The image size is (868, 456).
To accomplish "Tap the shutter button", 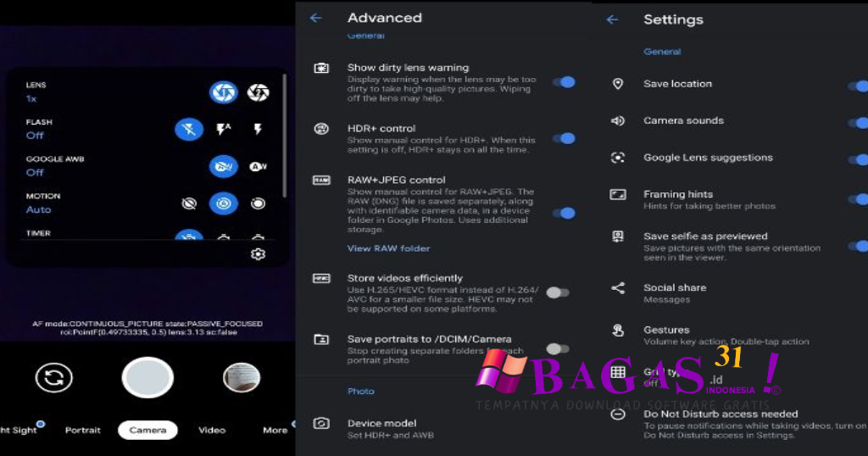I will tap(147, 377).
